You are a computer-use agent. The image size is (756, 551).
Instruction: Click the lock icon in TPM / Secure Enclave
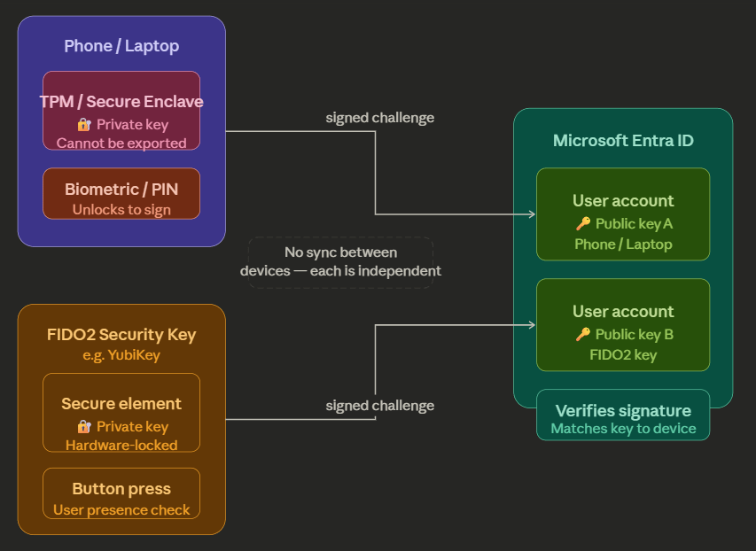click(84, 125)
